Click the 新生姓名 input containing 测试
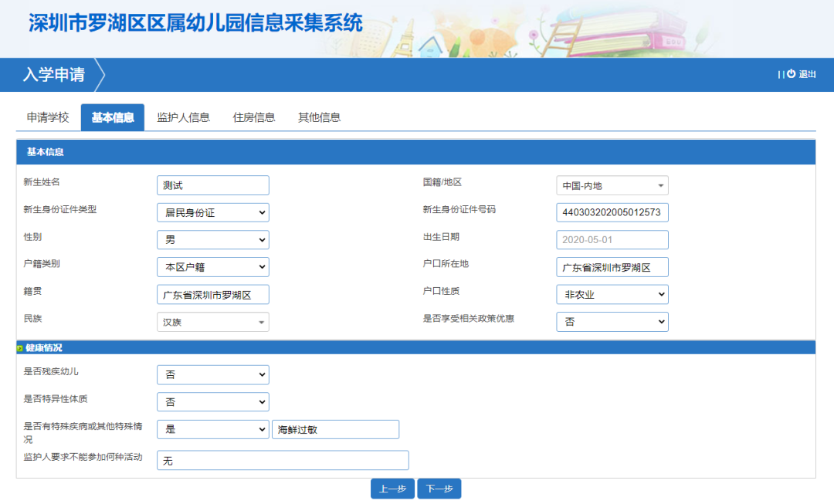834x504 pixels. pyautogui.click(x=212, y=185)
